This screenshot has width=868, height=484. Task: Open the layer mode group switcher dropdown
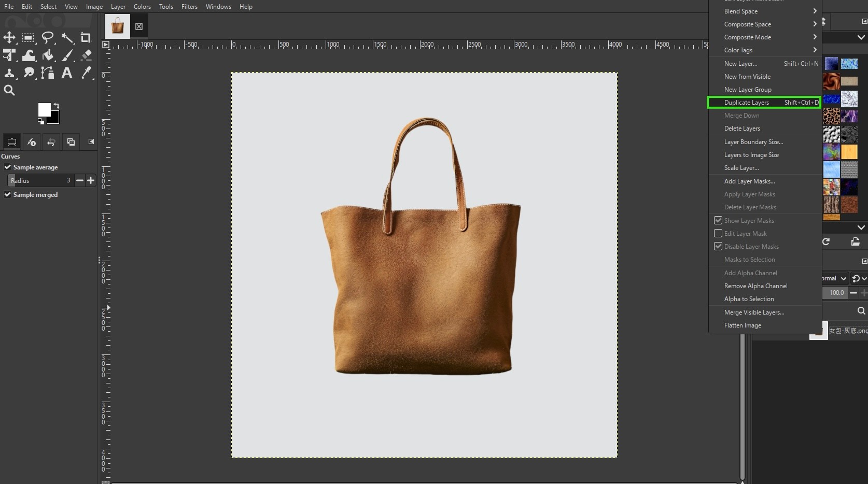tap(859, 278)
